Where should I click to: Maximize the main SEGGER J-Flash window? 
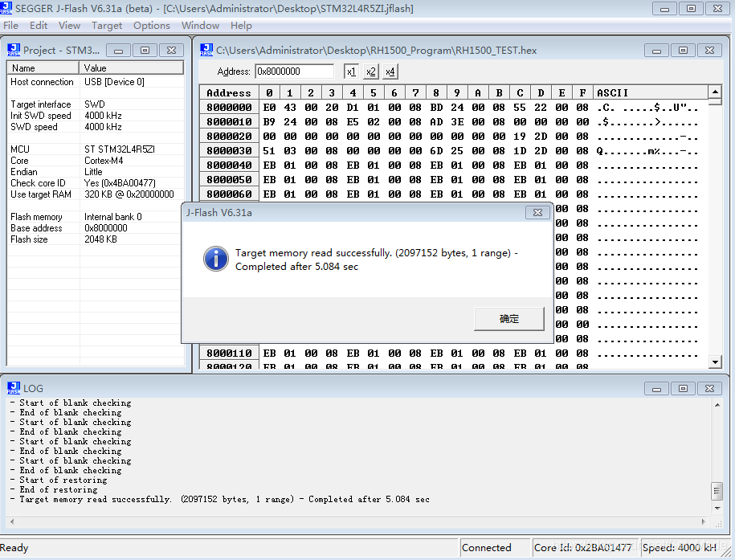click(x=691, y=9)
